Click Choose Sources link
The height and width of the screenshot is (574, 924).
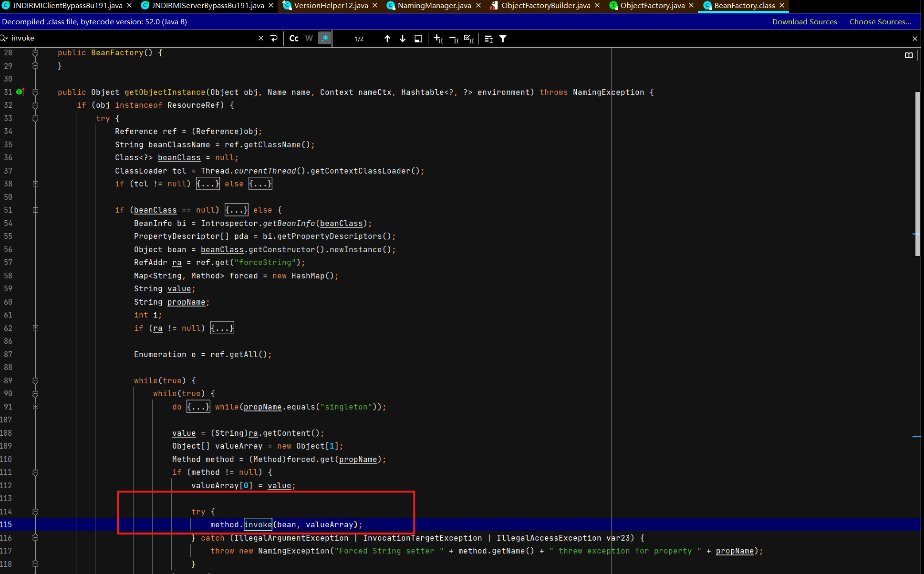880,22
